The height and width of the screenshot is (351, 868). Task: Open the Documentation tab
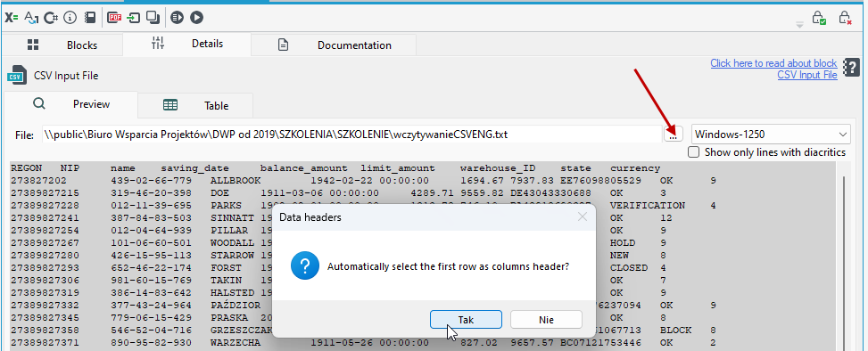[334, 45]
